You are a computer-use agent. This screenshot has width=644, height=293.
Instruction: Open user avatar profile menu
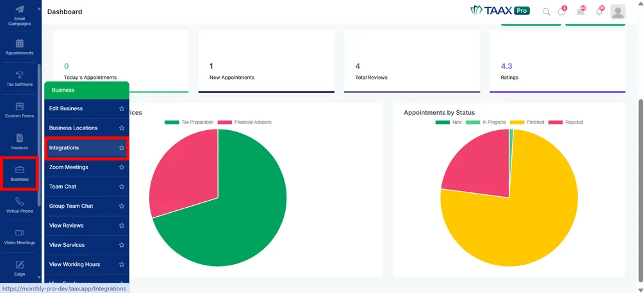pyautogui.click(x=618, y=12)
